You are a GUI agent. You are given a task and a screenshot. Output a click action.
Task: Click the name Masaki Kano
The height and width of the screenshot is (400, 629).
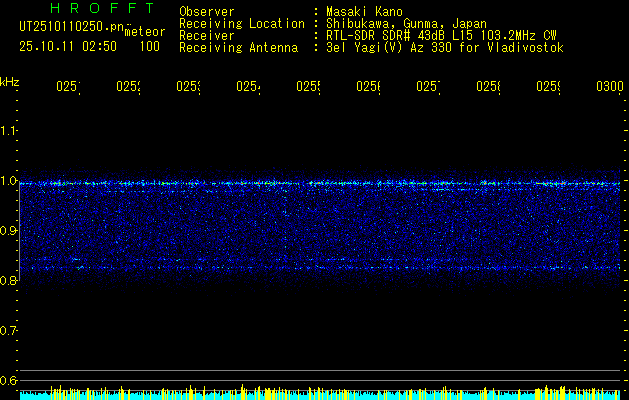click(364, 12)
